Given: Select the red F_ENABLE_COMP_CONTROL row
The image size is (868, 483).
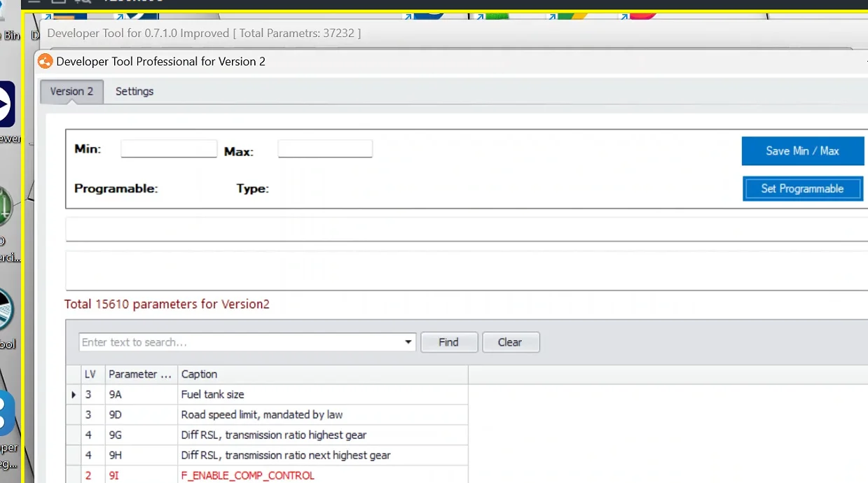Looking at the screenshot, I should (x=267, y=475).
